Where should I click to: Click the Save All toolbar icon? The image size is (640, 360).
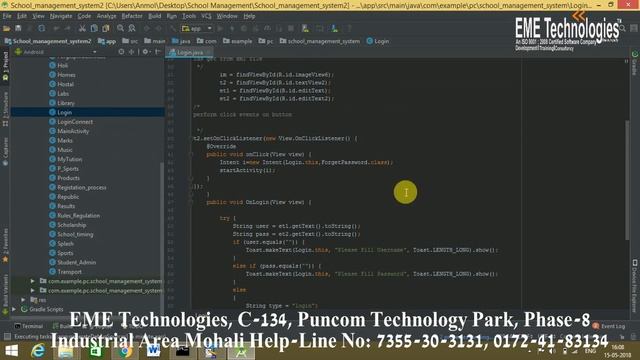coord(18,29)
